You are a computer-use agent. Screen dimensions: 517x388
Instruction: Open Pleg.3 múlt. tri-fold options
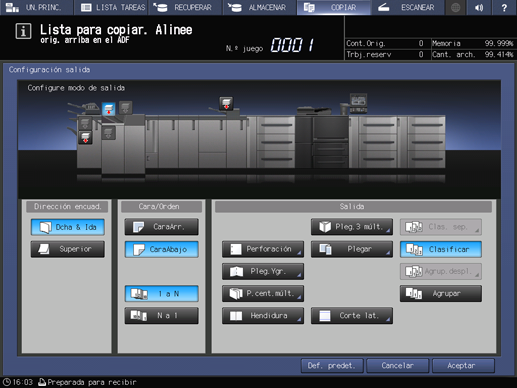(x=352, y=227)
